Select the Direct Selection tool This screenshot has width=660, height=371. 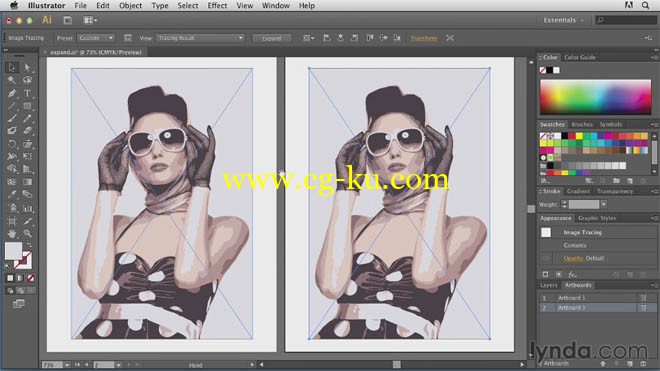click(x=27, y=68)
